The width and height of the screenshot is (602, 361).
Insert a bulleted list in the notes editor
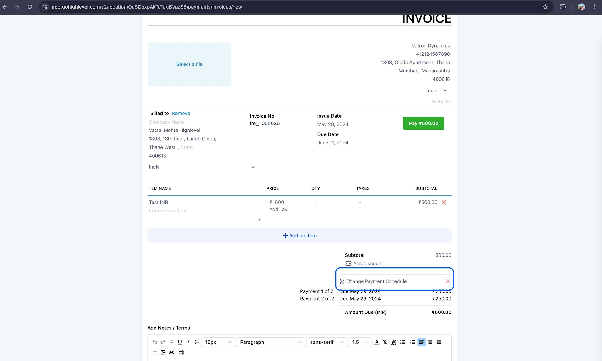(x=403, y=342)
